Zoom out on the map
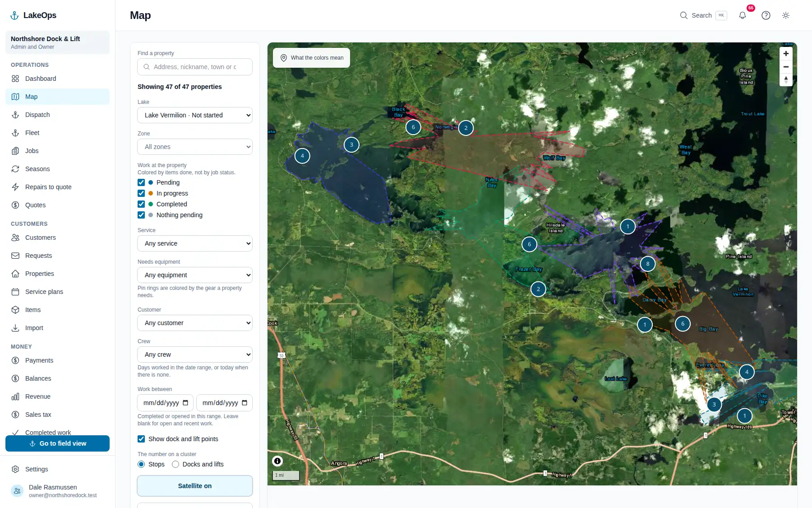Screen dimensions: 812x508 (786, 66)
